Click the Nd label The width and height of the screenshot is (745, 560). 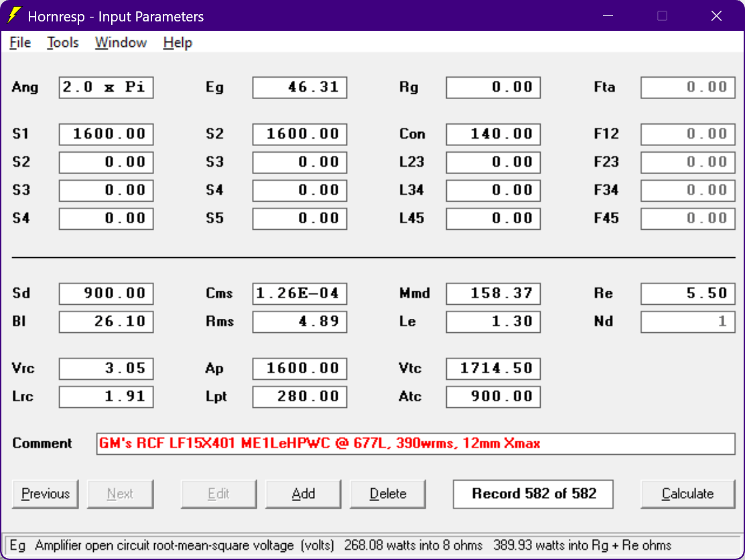(x=604, y=322)
